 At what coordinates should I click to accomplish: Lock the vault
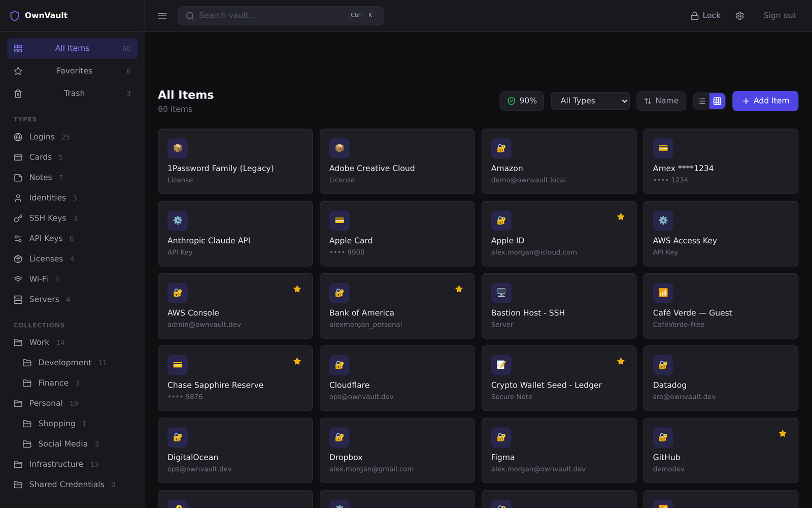705,16
